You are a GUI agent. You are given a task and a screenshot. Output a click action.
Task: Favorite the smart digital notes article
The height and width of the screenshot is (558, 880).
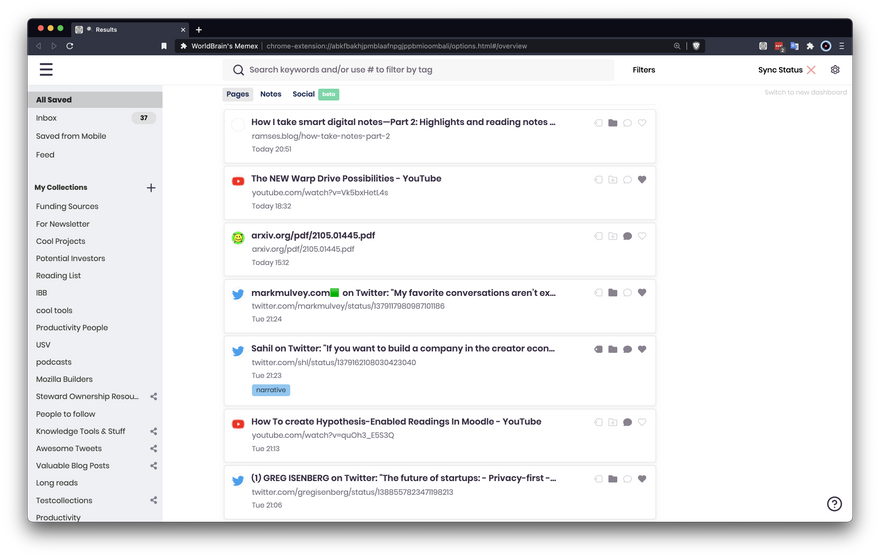point(642,123)
